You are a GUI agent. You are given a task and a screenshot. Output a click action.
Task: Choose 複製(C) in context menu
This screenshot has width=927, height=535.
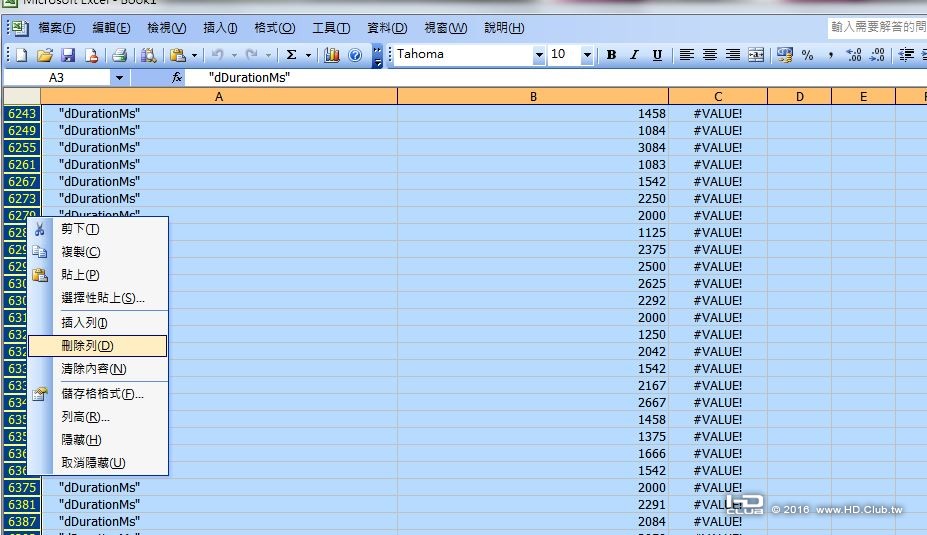point(98,252)
